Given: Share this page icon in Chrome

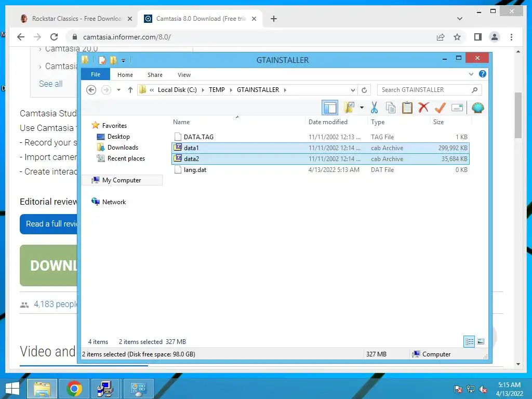Looking at the screenshot, I should point(441,37).
